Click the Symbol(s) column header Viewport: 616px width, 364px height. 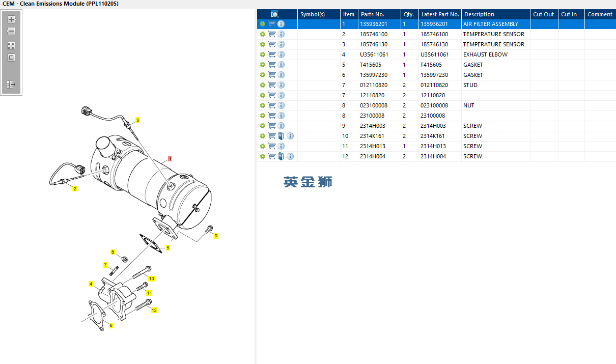[x=319, y=14]
